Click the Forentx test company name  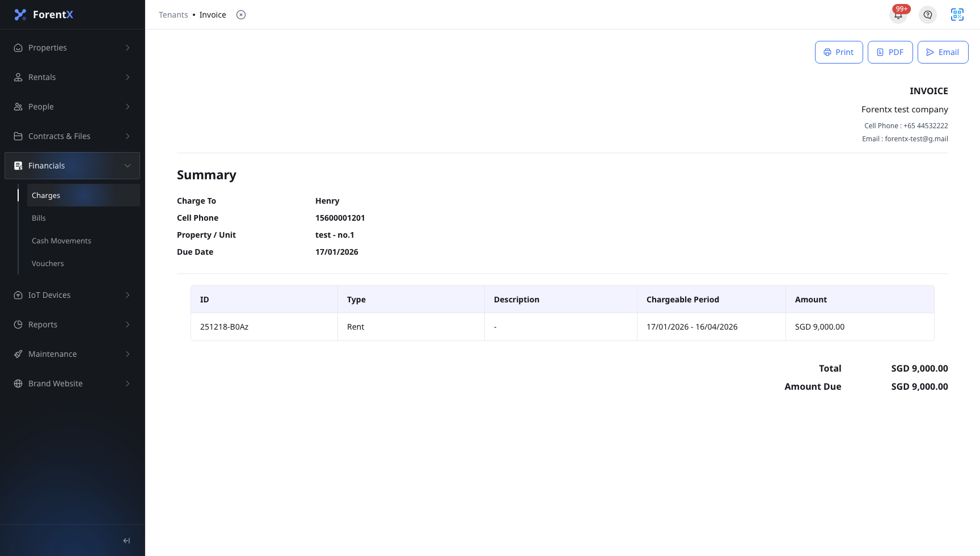click(x=905, y=109)
